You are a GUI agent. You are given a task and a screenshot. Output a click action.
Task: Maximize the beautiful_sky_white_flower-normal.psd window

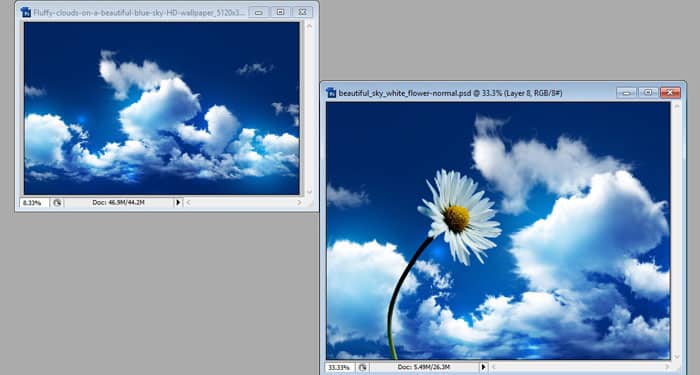tap(648, 92)
